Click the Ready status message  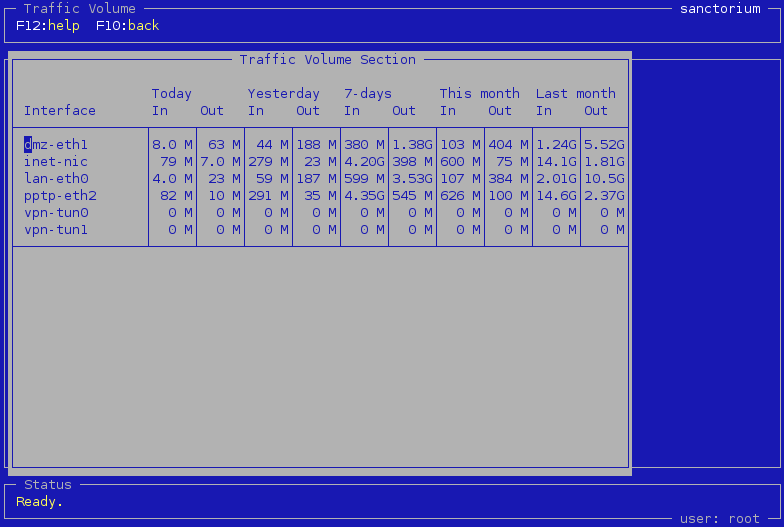pos(40,502)
